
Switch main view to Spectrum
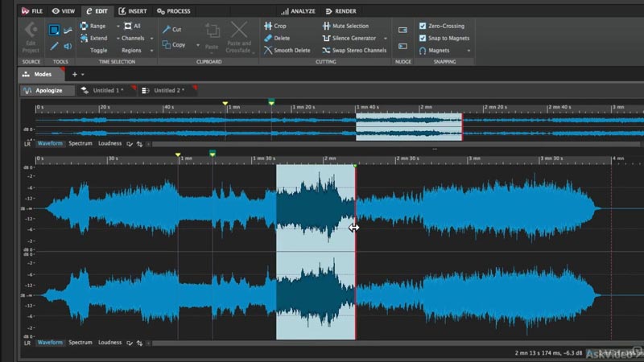80,343
